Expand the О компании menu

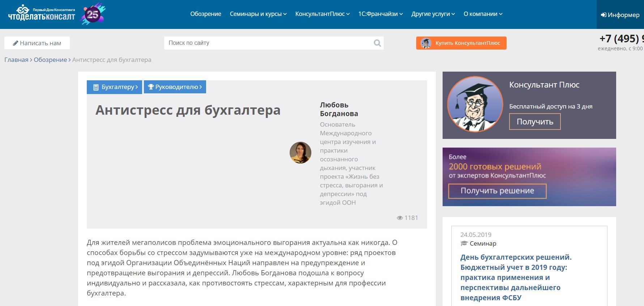tap(483, 14)
